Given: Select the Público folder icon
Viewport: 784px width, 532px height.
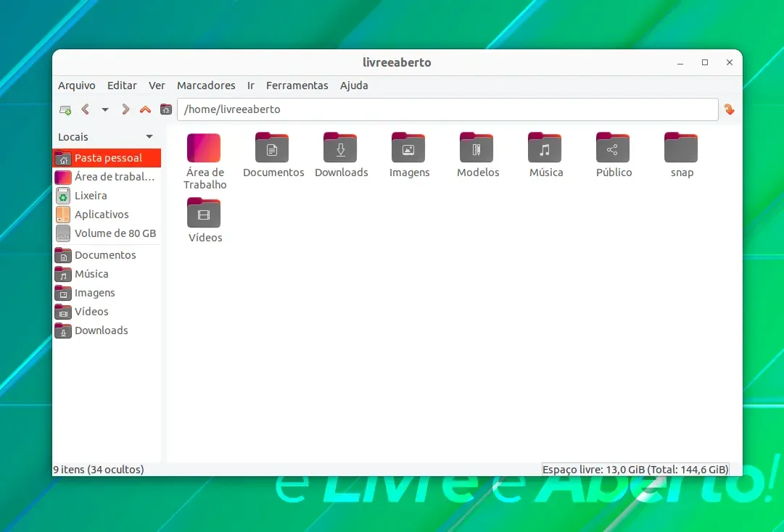Looking at the screenshot, I should (613, 148).
